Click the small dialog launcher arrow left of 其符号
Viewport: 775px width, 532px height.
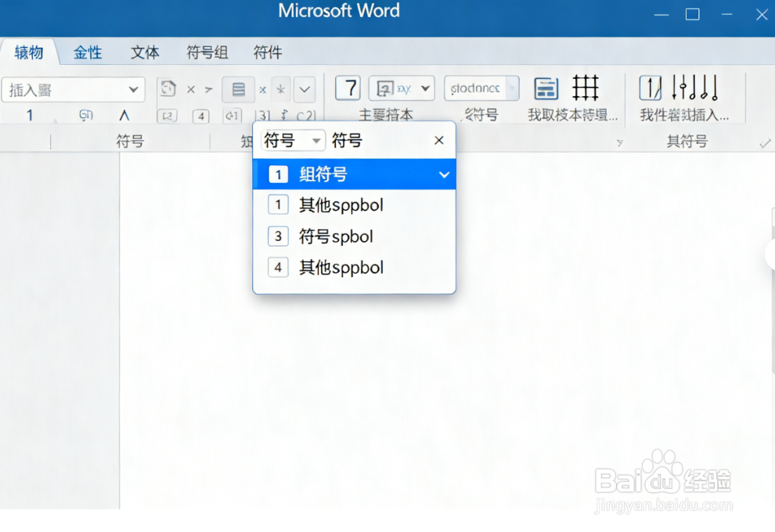(619, 142)
